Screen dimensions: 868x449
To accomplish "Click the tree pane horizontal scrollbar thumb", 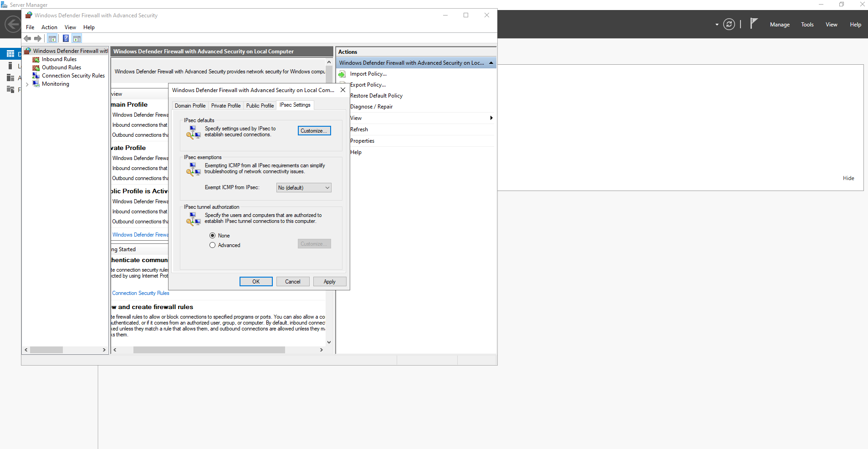I will [46, 350].
